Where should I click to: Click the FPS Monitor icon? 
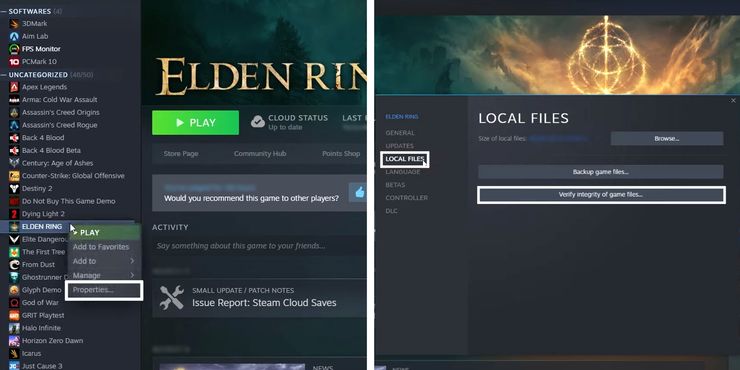click(14, 49)
